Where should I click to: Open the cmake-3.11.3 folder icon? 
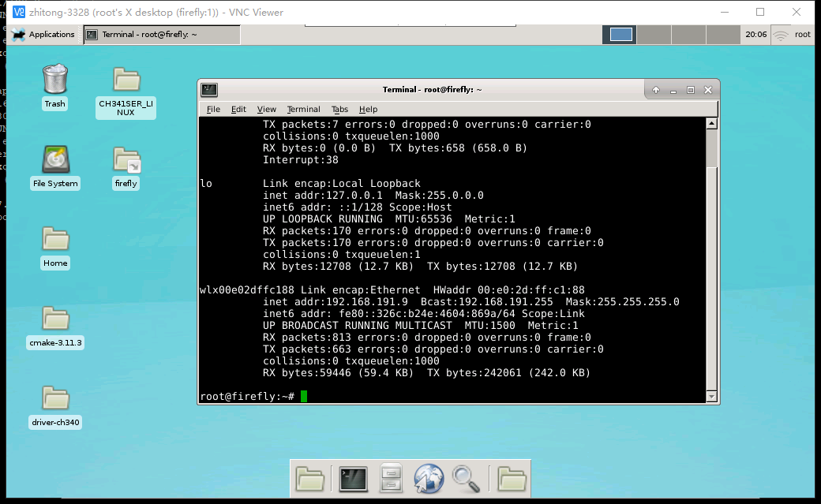tap(55, 318)
